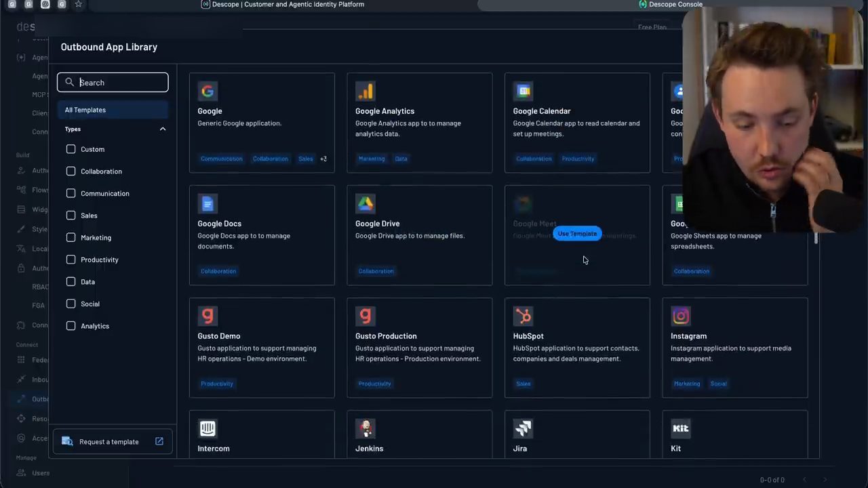Image resolution: width=868 pixels, height=488 pixels.
Task: Click the Communication tag on Google card
Action: point(222,159)
